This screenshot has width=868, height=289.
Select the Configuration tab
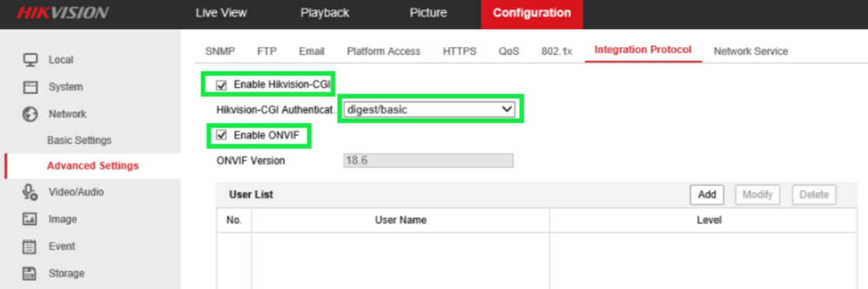point(532,14)
